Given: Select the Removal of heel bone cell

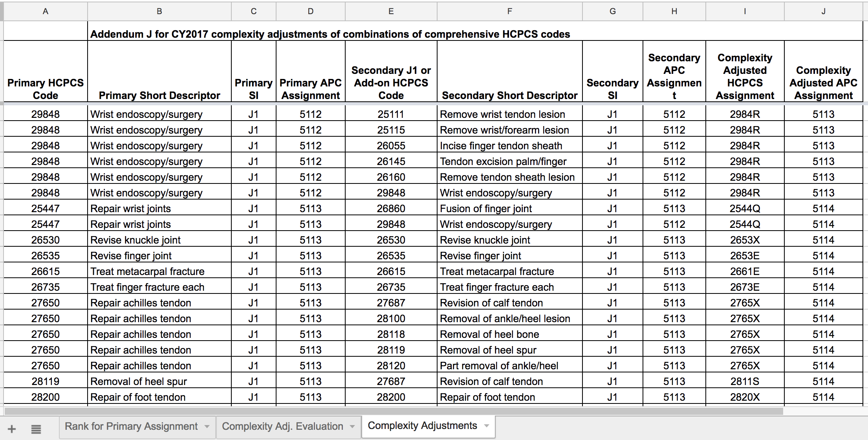Looking at the screenshot, I should (x=509, y=334).
